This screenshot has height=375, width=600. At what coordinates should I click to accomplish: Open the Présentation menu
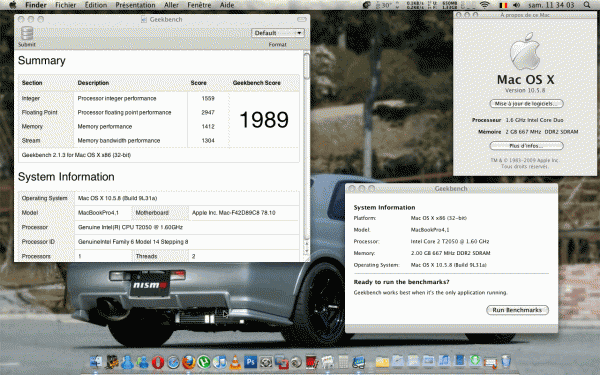(135, 5)
